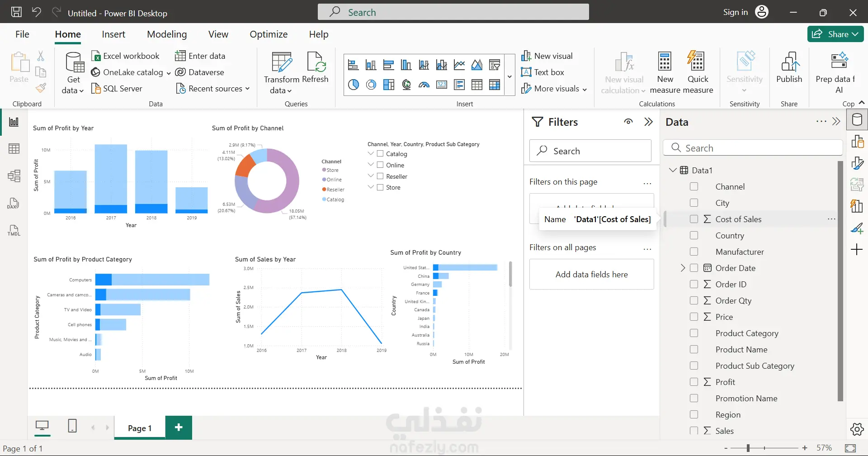Create a New measure
Image resolution: width=868 pixels, height=456 pixels.
coord(665,73)
